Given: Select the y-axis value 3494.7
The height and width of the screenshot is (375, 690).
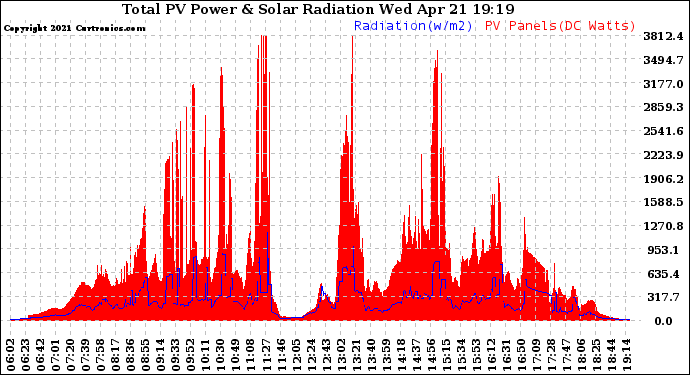Looking at the screenshot, I should coord(663,60).
